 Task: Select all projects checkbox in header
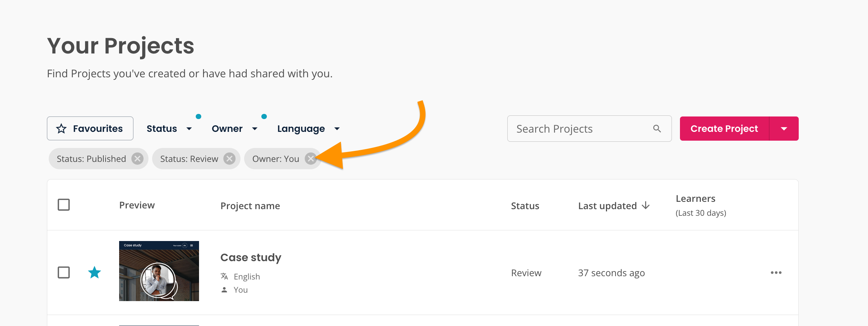click(x=64, y=205)
